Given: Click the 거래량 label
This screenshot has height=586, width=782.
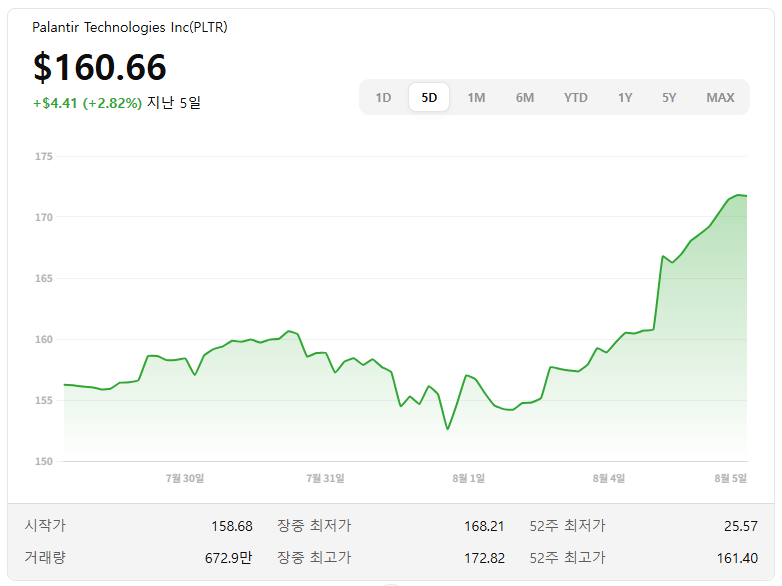Looking at the screenshot, I should [x=45, y=557].
